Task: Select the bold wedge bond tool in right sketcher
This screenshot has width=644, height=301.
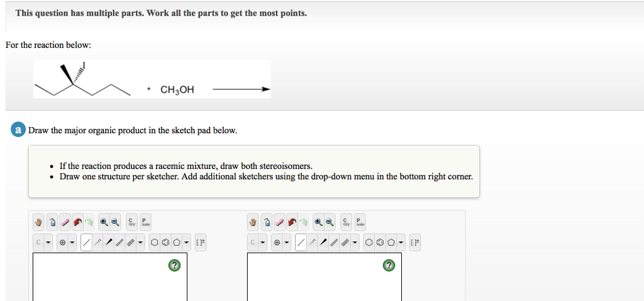Action: tap(323, 243)
